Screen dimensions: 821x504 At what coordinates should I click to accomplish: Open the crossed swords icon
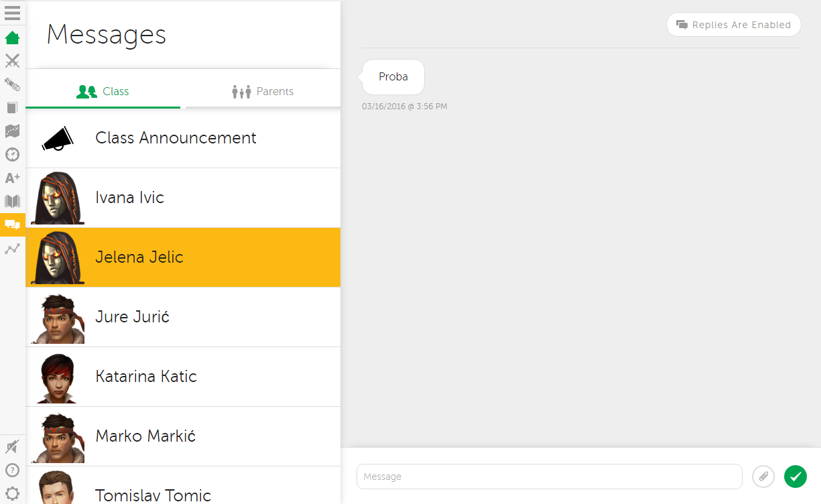pyautogui.click(x=12, y=61)
